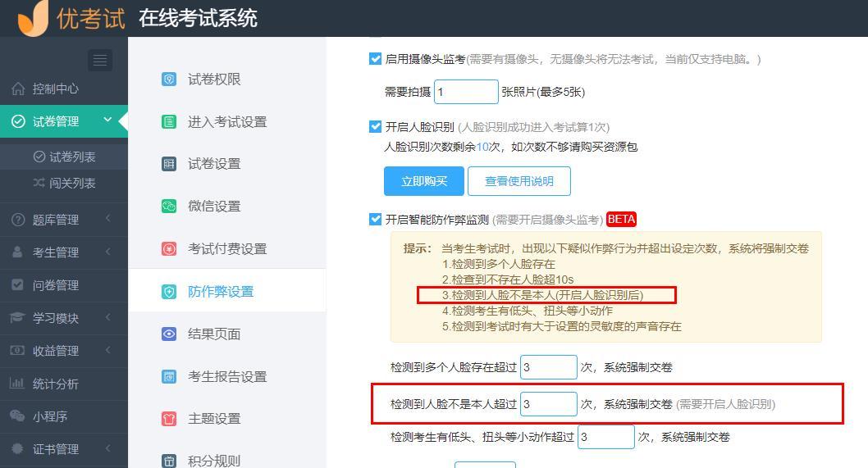This screenshot has width=868, height=468.
Task: Click the 问卷管理 checkbox icon
Action: point(18,285)
